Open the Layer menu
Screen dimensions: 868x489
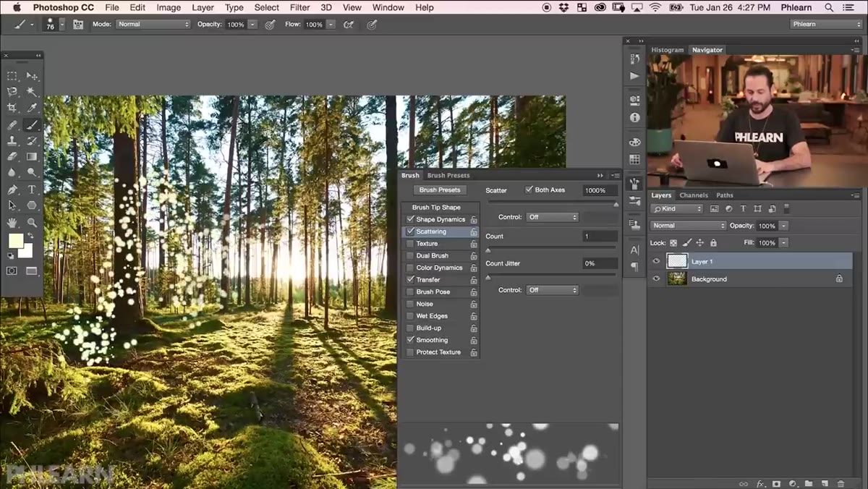[x=203, y=7]
